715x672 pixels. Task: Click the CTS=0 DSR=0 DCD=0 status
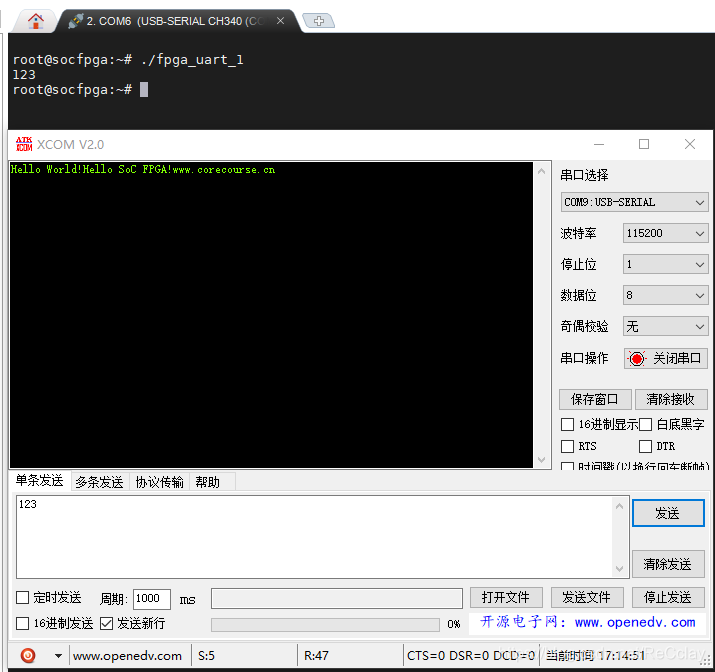click(471, 656)
